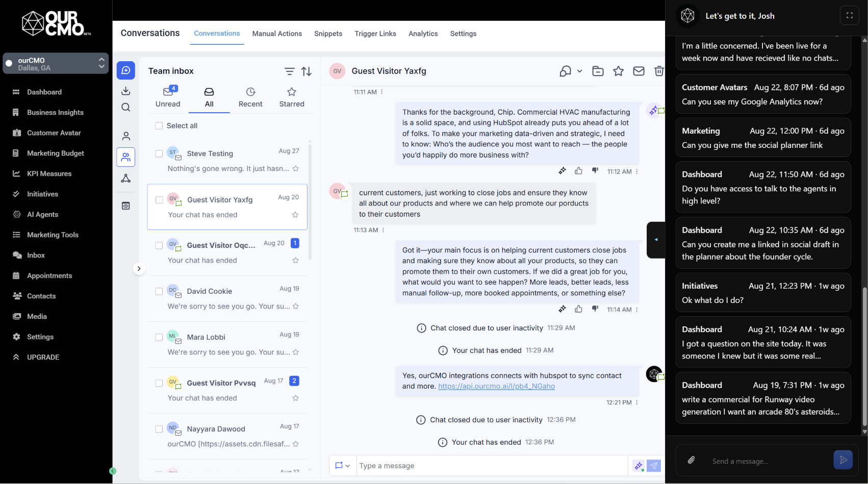Image resolution: width=868 pixels, height=484 pixels.
Task: Open the ourCMO Dallas, GA account switcher
Action: tap(56, 63)
